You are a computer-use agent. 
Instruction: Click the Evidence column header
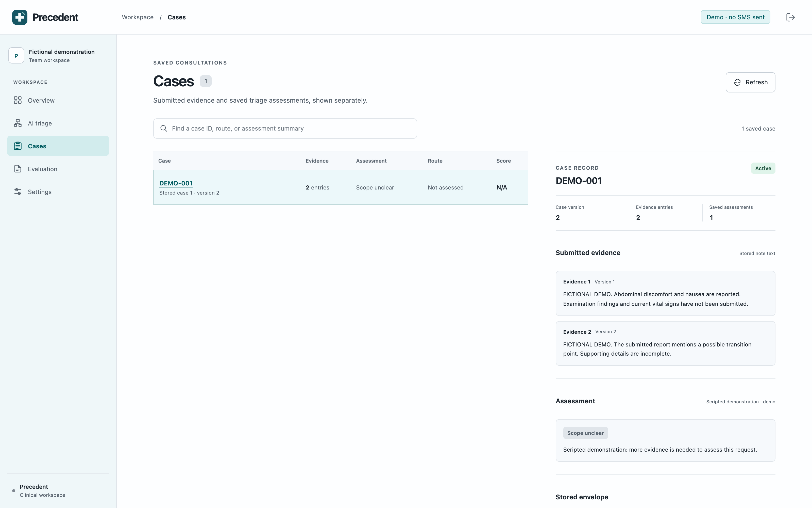(317, 161)
